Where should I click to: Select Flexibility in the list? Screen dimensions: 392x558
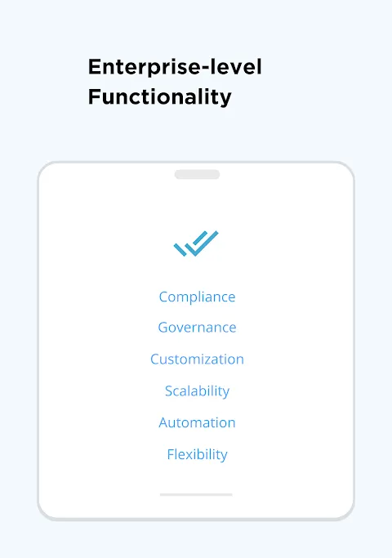197,455
